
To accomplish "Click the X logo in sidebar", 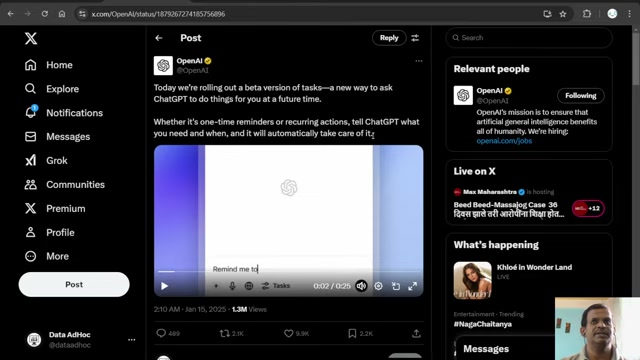I will tap(31, 38).
